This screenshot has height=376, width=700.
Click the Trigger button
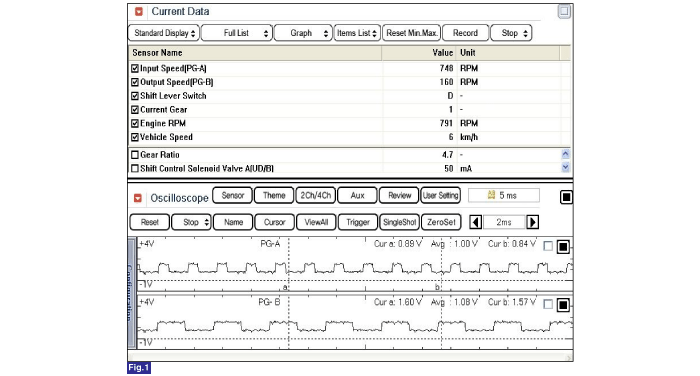coord(358,222)
